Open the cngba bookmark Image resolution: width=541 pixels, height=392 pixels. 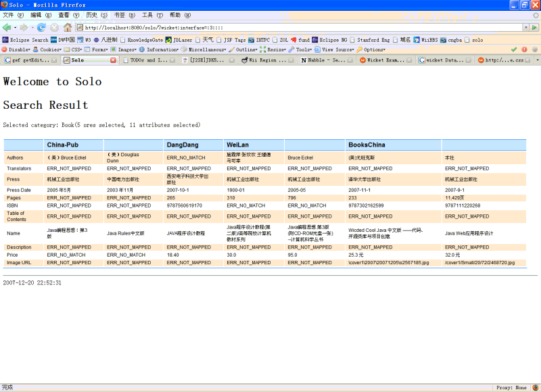coord(451,40)
